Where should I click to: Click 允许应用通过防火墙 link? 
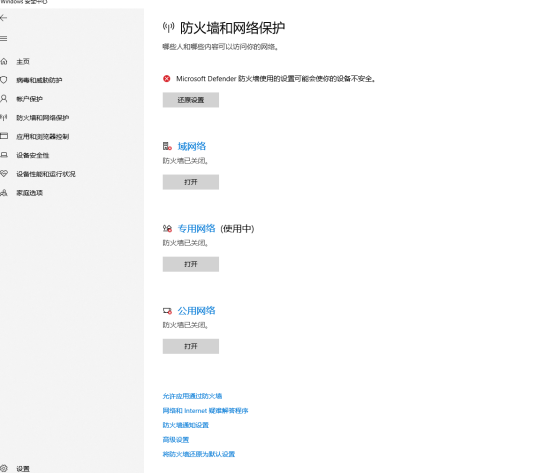coord(192,396)
